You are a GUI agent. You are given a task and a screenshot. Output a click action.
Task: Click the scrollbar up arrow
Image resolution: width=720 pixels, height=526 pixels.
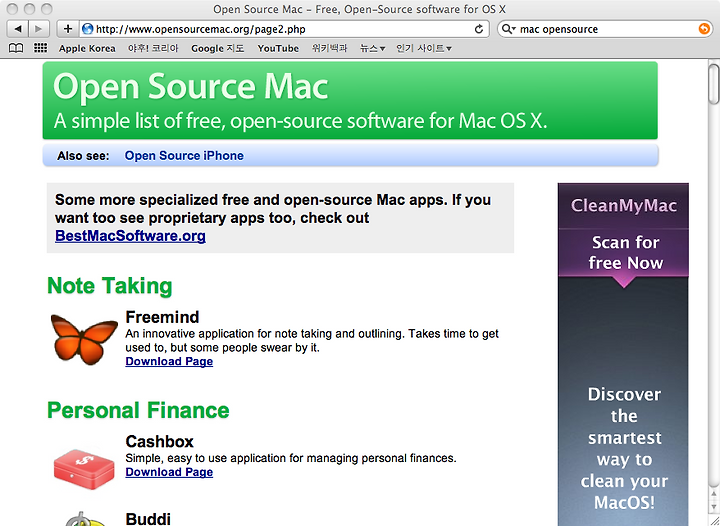point(714,493)
